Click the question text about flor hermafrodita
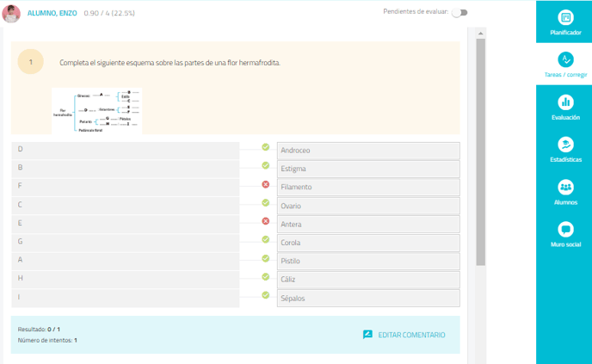This screenshot has height=364, width=592. 170,63
